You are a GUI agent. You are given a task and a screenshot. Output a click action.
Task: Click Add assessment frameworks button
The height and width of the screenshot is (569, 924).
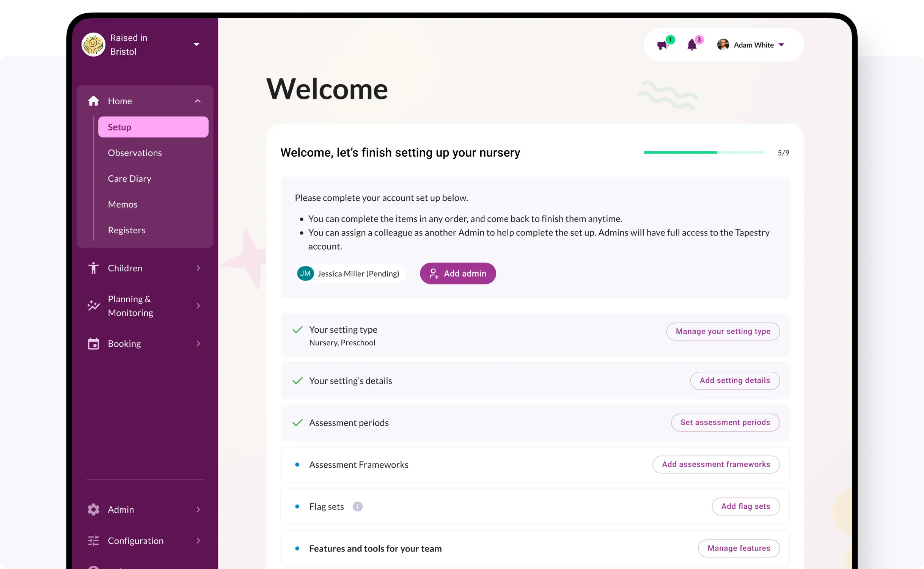point(716,464)
